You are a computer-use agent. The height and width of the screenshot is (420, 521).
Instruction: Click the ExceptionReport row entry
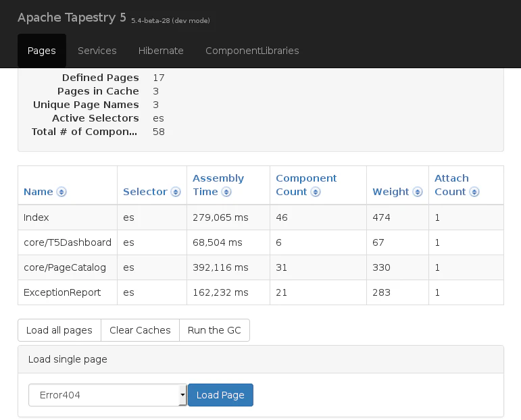click(x=62, y=292)
